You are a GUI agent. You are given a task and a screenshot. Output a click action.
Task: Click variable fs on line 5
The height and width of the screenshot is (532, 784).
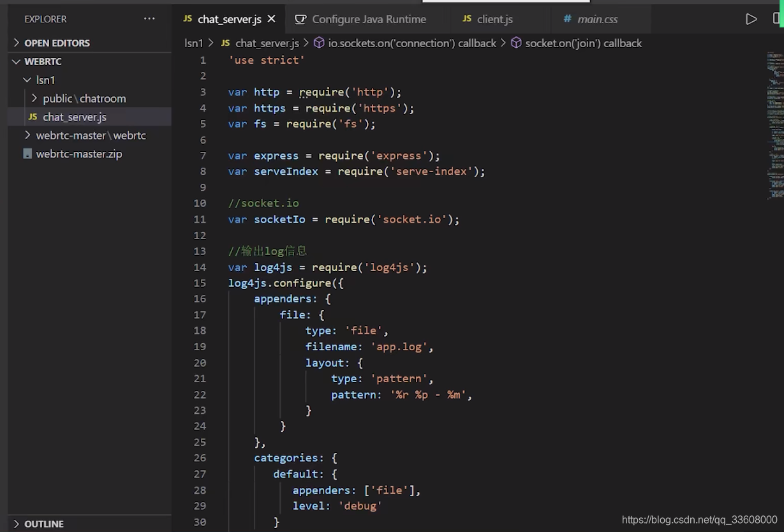point(260,124)
